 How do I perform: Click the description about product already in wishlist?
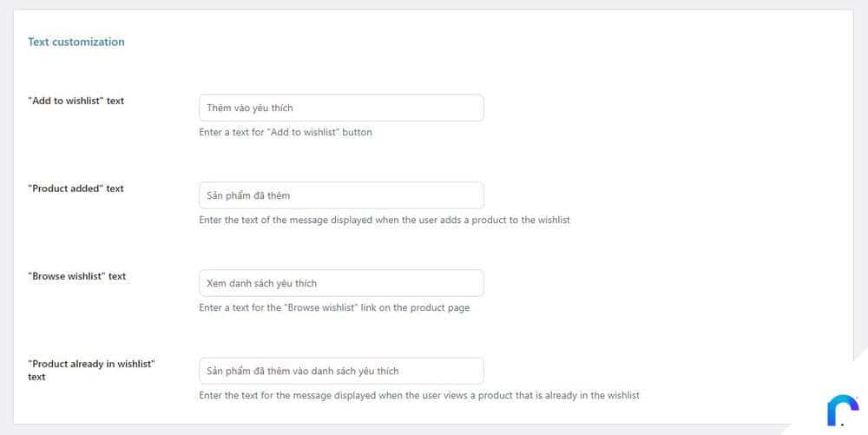coord(419,395)
